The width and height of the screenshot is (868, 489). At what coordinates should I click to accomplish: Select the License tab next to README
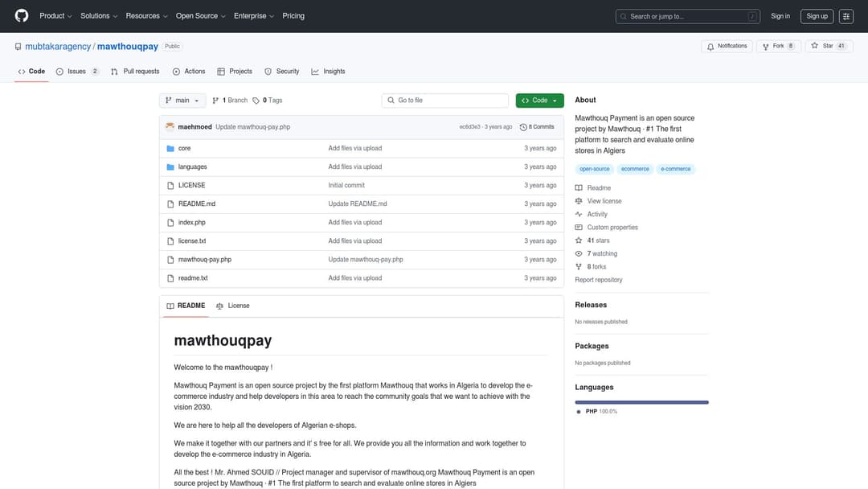233,306
